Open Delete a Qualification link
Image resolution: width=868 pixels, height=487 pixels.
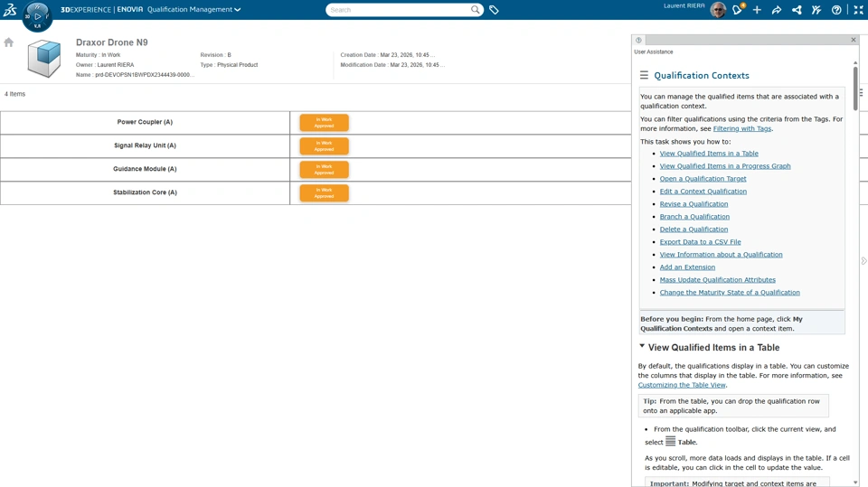coord(693,229)
